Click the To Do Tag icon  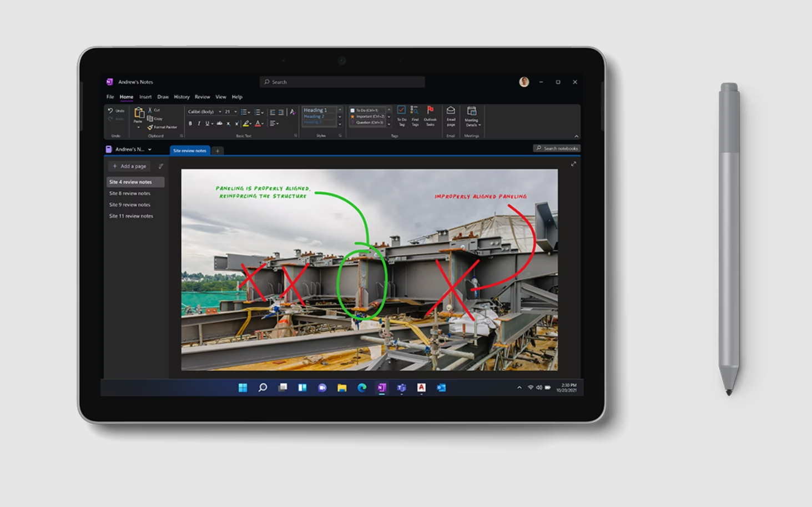coord(401,111)
